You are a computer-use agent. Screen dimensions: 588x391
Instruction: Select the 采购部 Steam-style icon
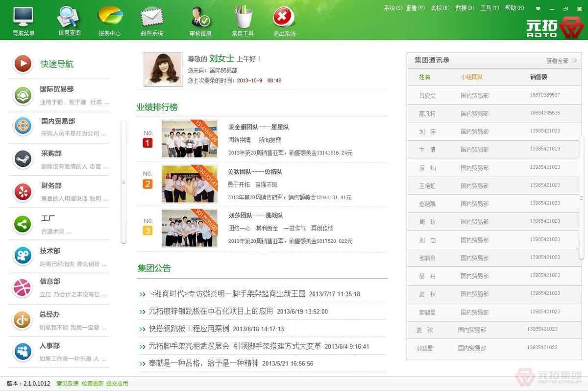(x=23, y=159)
